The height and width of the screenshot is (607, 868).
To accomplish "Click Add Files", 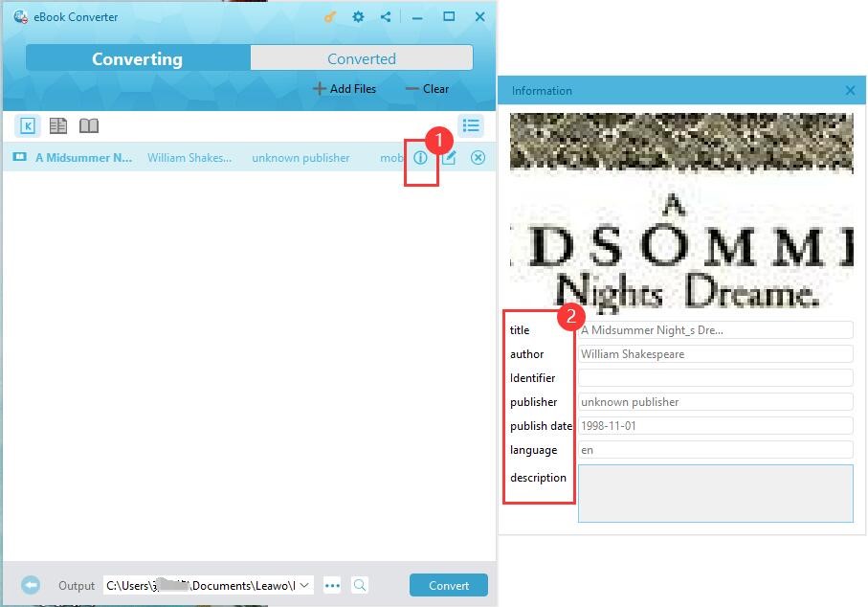I will click(x=345, y=89).
